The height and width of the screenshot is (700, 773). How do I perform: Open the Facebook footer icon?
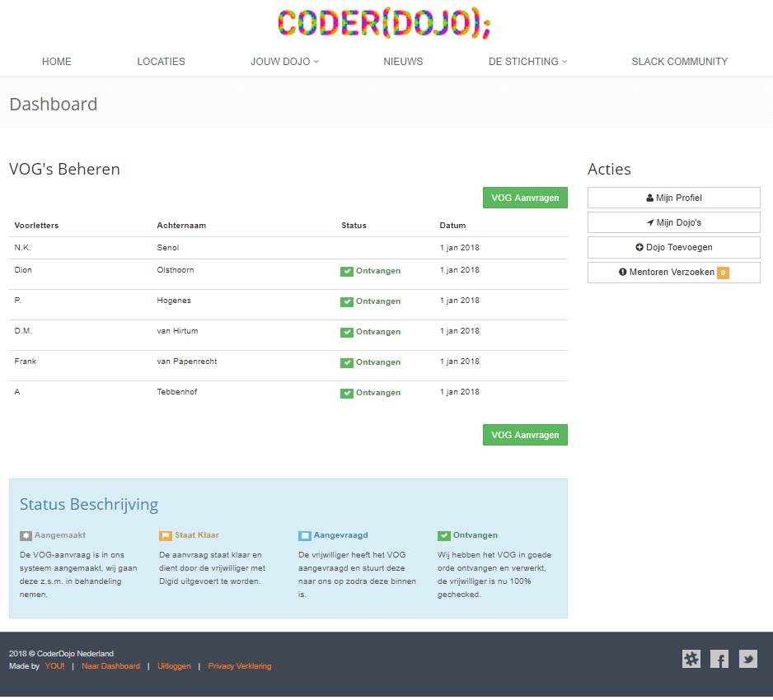coord(719,659)
